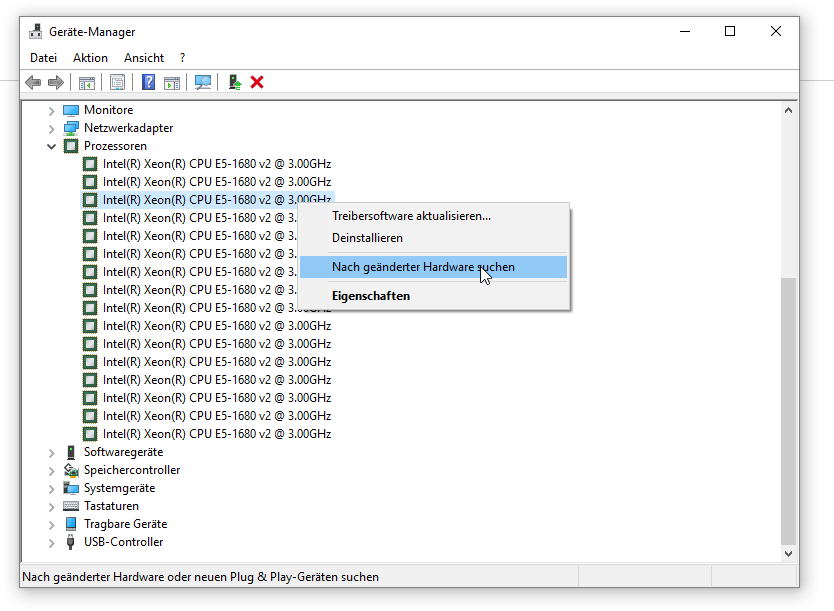834x611 pixels.
Task: Choose Eigenschaften in context menu
Action: click(433, 296)
